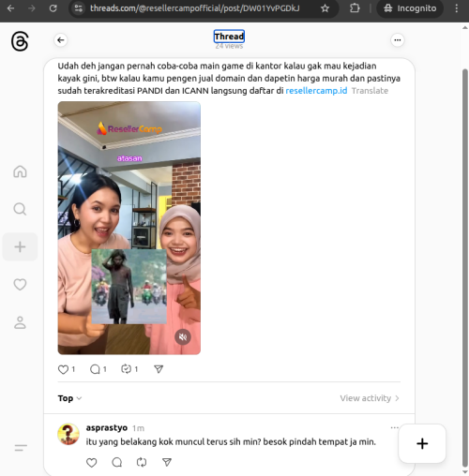
Task: Repost asprastyo's comment
Action: coord(142,462)
